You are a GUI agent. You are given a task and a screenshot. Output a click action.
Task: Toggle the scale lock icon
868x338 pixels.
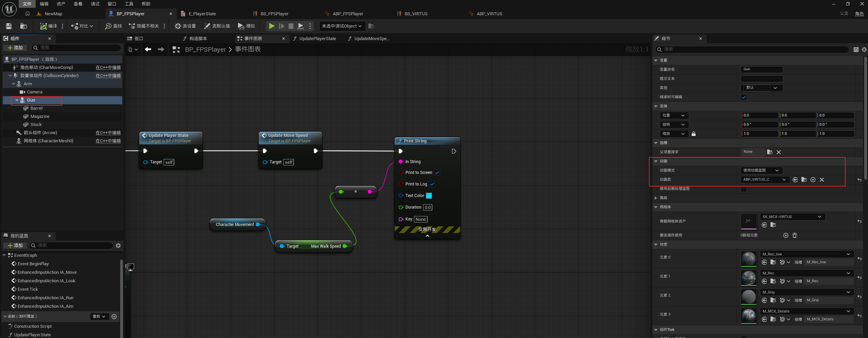click(693, 134)
